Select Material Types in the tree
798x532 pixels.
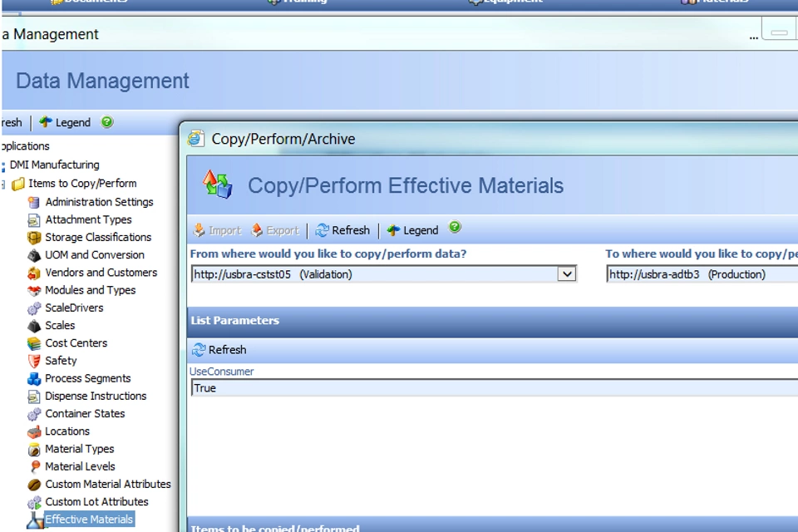pos(79,449)
